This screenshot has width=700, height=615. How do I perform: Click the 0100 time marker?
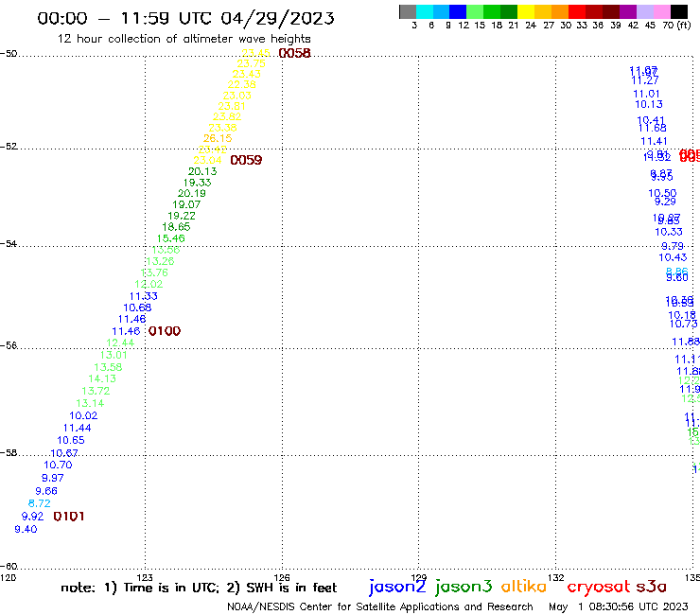(165, 331)
